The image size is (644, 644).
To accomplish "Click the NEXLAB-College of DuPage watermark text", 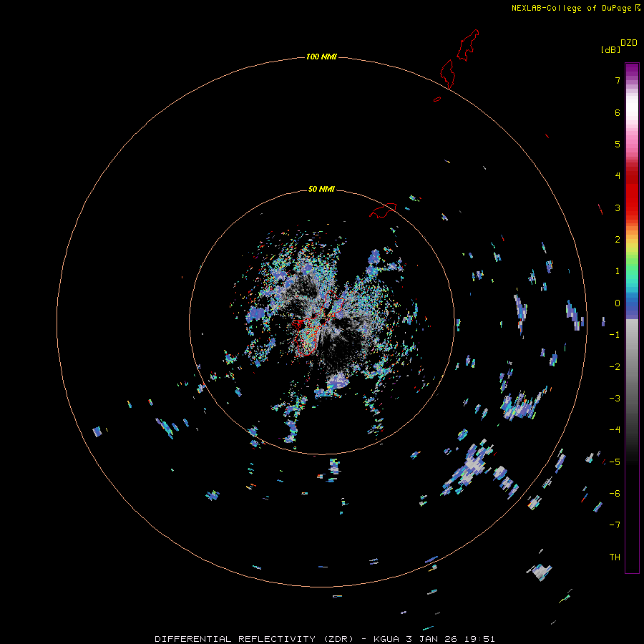I will [x=572, y=8].
